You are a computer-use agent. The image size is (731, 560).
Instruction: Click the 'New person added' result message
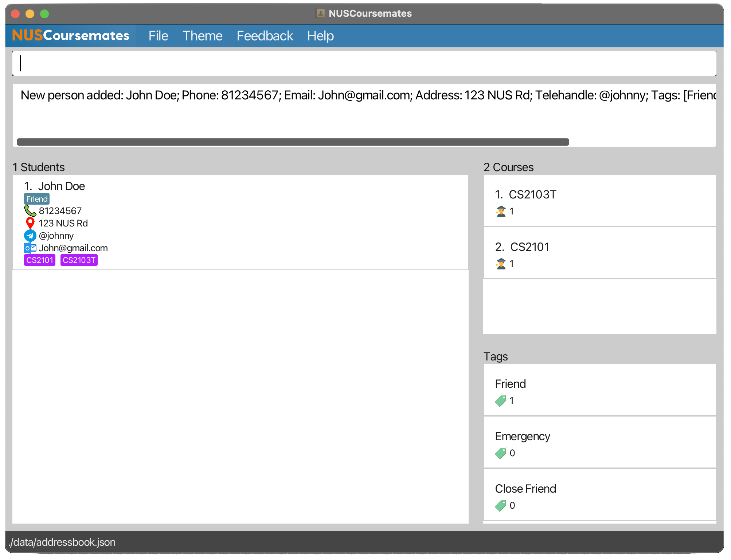tap(368, 95)
